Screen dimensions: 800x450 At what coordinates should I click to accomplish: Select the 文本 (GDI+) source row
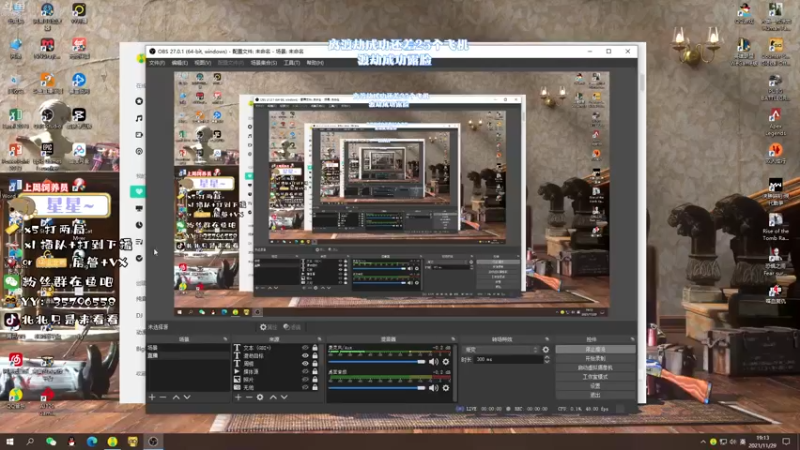277,348
